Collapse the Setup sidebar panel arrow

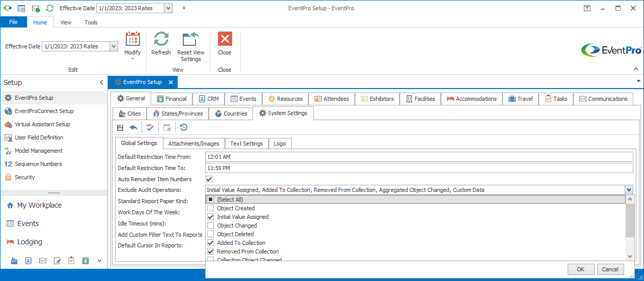click(101, 82)
